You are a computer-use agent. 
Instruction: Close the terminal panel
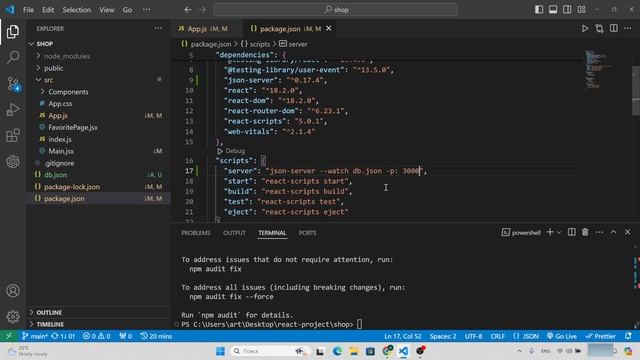pos(627,232)
